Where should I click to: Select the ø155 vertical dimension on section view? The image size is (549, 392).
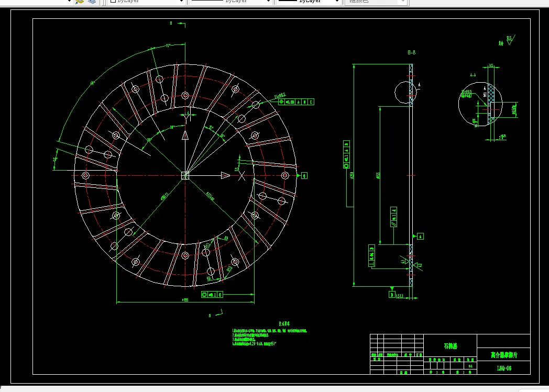point(378,175)
